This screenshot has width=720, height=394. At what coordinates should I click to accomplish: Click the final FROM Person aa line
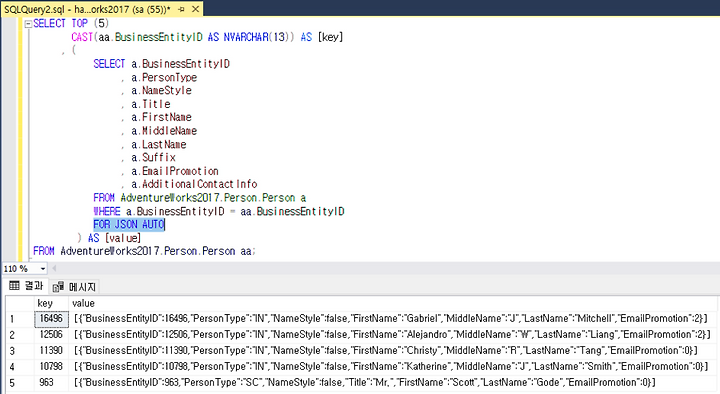pyautogui.click(x=144, y=251)
